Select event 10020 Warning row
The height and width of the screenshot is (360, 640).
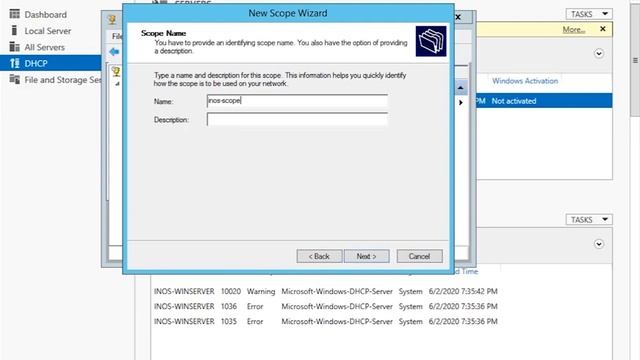click(x=325, y=291)
